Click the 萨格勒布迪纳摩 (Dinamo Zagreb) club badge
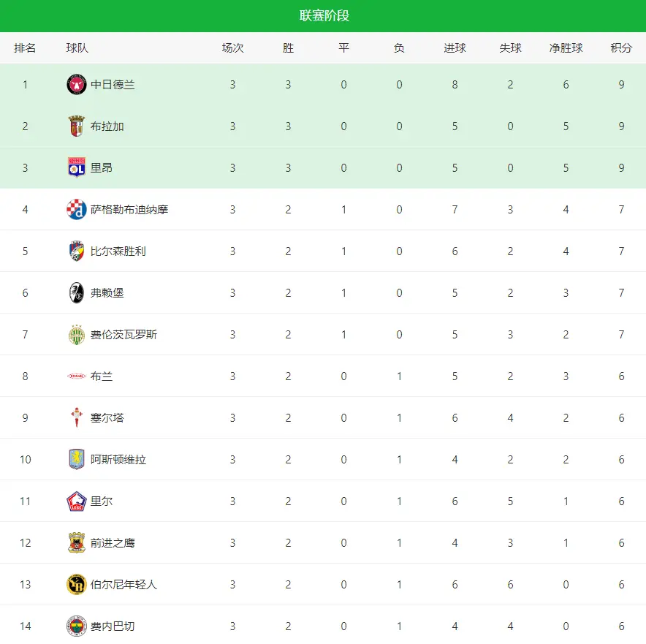The height and width of the screenshot is (644, 646). pos(77,210)
